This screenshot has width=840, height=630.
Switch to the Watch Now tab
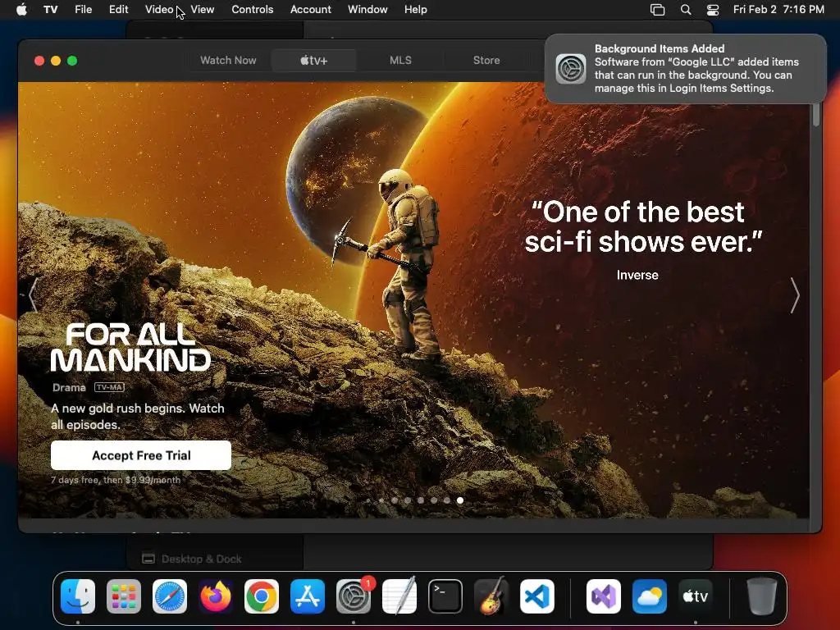coord(228,60)
